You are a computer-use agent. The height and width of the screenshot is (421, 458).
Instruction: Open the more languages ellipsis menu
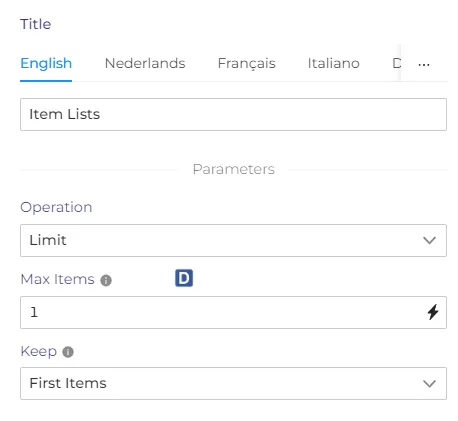click(424, 64)
